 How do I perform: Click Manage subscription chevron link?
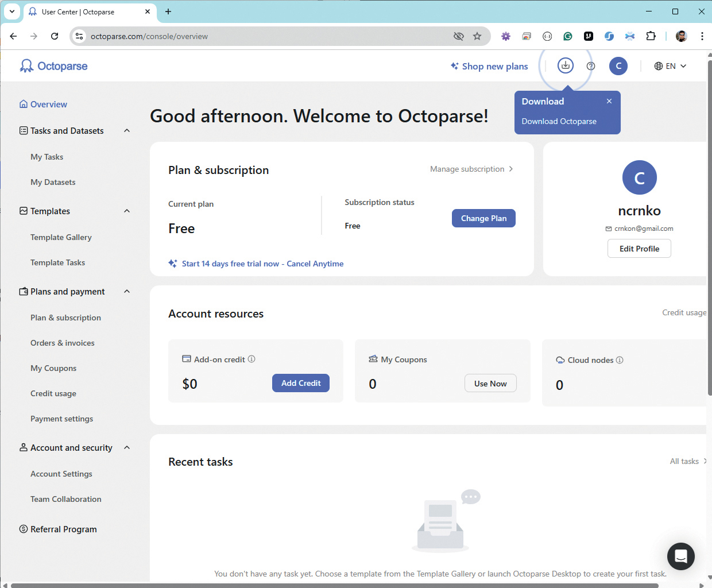pyautogui.click(x=471, y=169)
